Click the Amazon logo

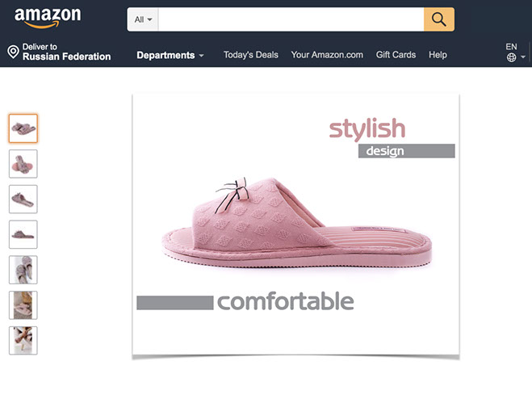pyautogui.click(x=48, y=18)
